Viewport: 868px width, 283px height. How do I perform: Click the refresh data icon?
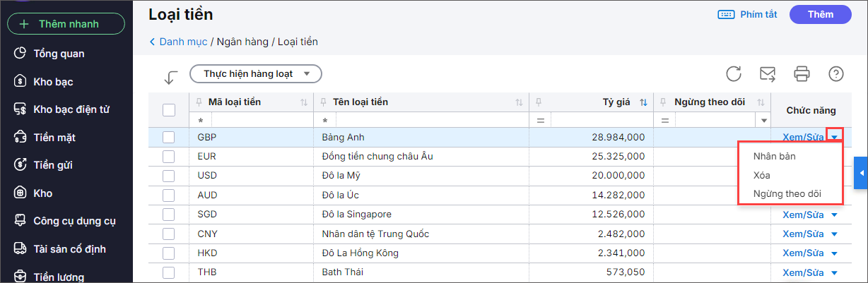coord(734,73)
